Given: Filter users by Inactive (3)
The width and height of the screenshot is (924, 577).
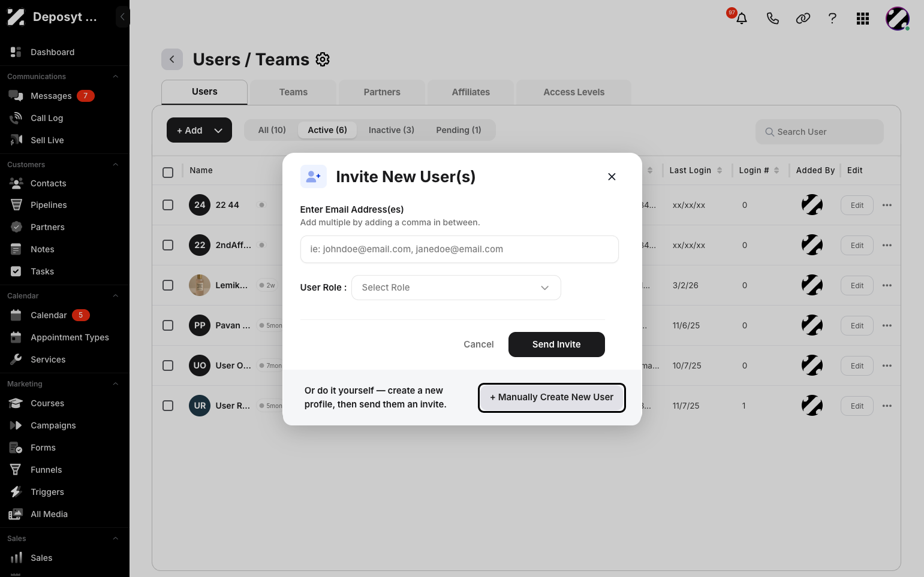Looking at the screenshot, I should (392, 130).
